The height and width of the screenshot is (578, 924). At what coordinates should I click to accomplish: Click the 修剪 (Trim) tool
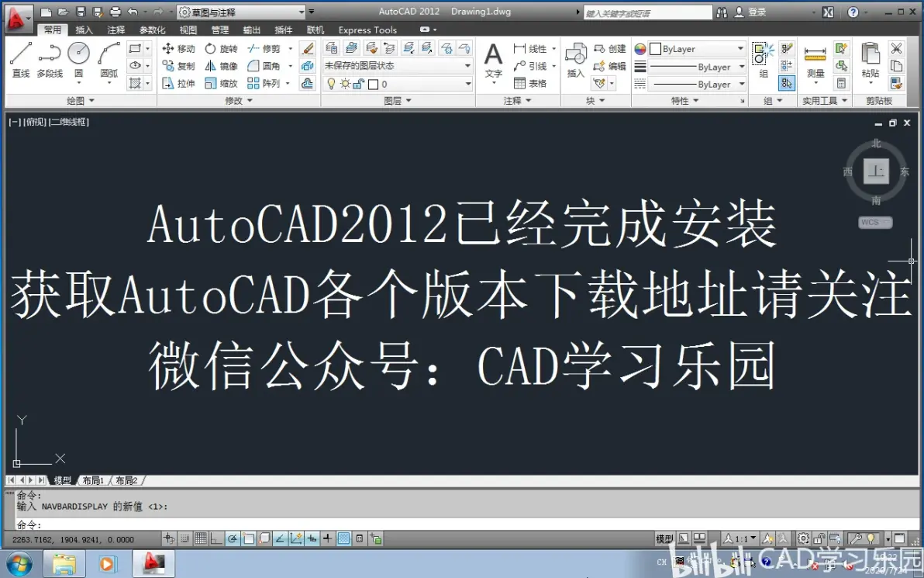pos(264,48)
